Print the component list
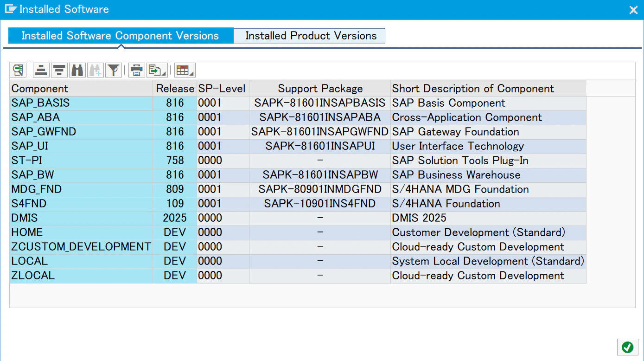644x361 pixels. [136, 70]
